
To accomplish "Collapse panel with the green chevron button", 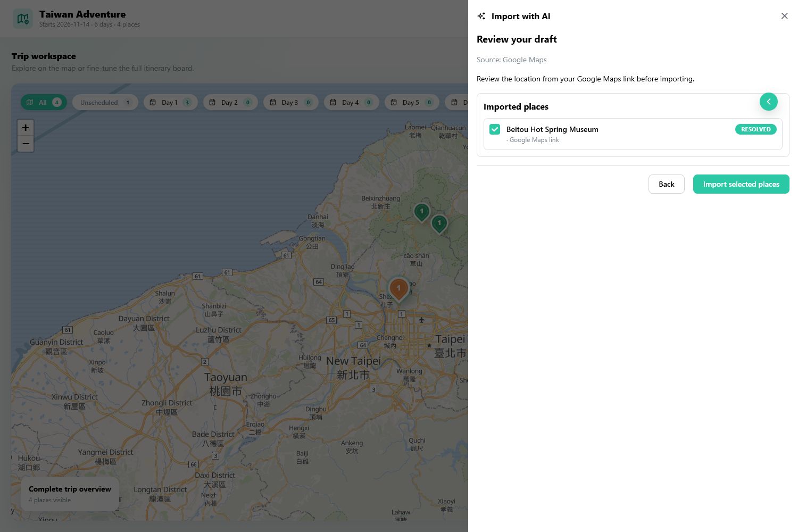I will coord(768,102).
